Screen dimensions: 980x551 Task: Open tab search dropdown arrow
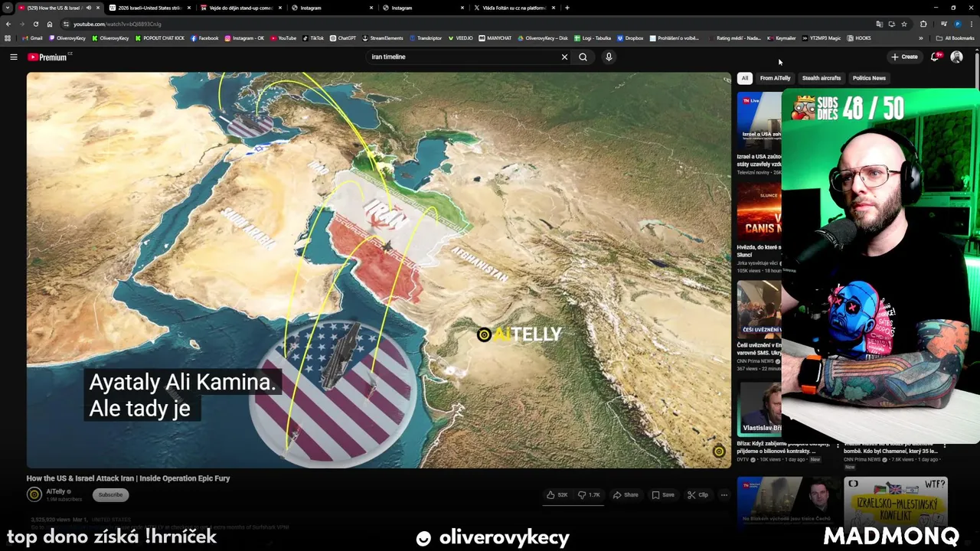[8, 8]
